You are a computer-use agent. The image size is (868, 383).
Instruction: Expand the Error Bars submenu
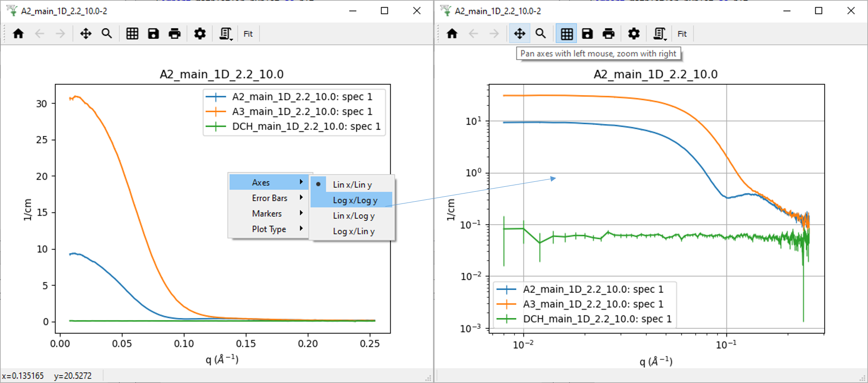tap(270, 198)
